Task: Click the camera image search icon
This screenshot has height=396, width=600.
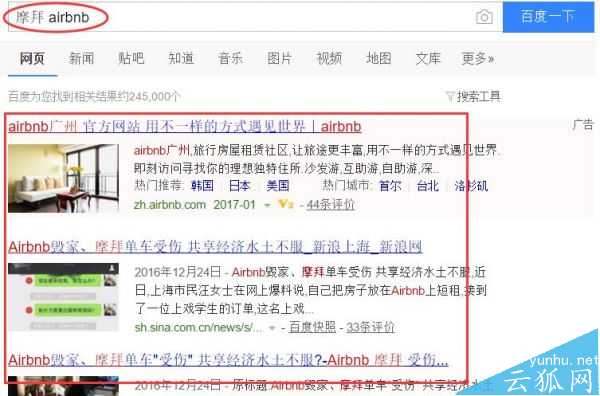Action: click(484, 17)
